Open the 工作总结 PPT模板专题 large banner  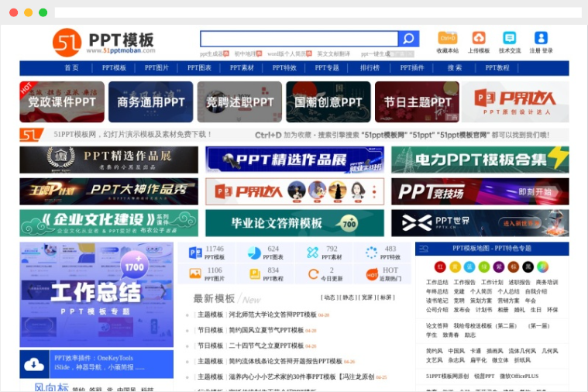tap(96, 294)
